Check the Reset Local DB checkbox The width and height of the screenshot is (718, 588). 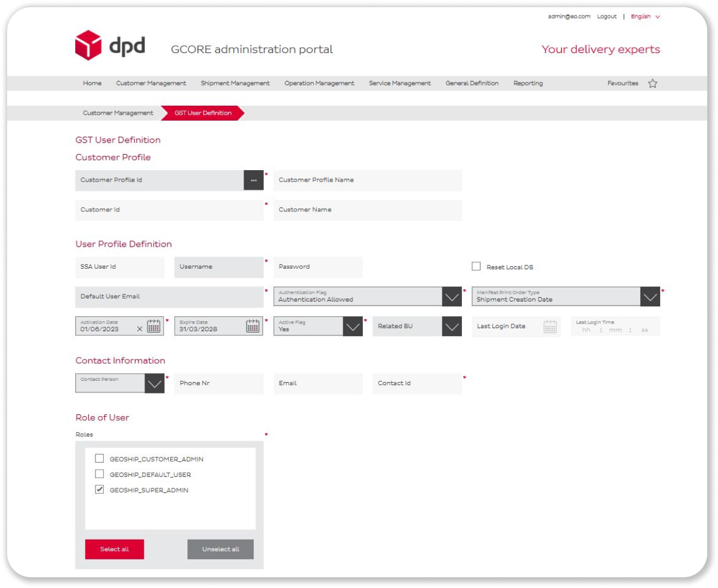pos(476,266)
